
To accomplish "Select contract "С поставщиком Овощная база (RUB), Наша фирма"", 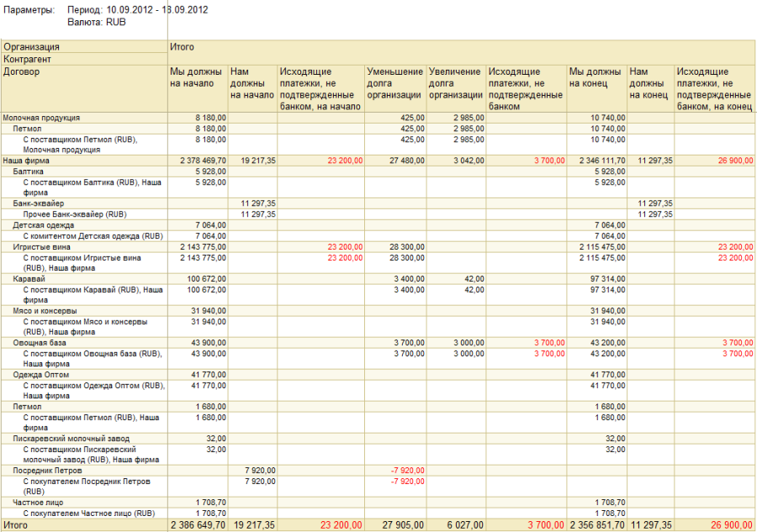I will (x=93, y=359).
